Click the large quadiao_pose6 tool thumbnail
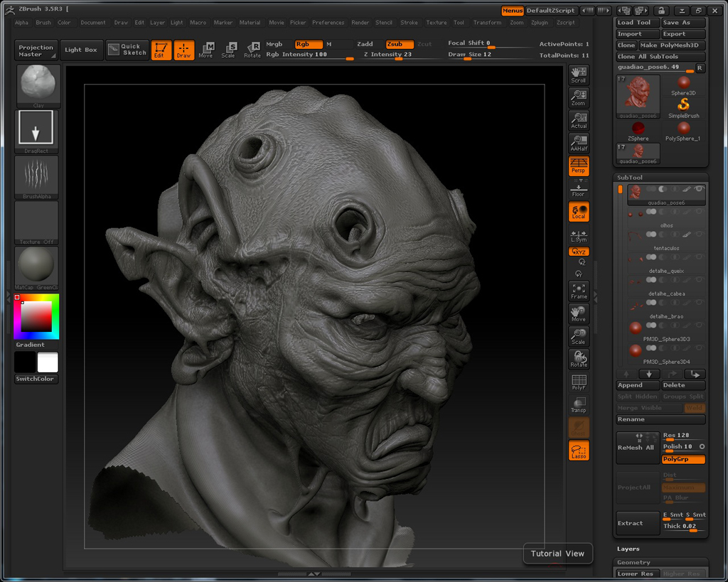 tap(638, 97)
